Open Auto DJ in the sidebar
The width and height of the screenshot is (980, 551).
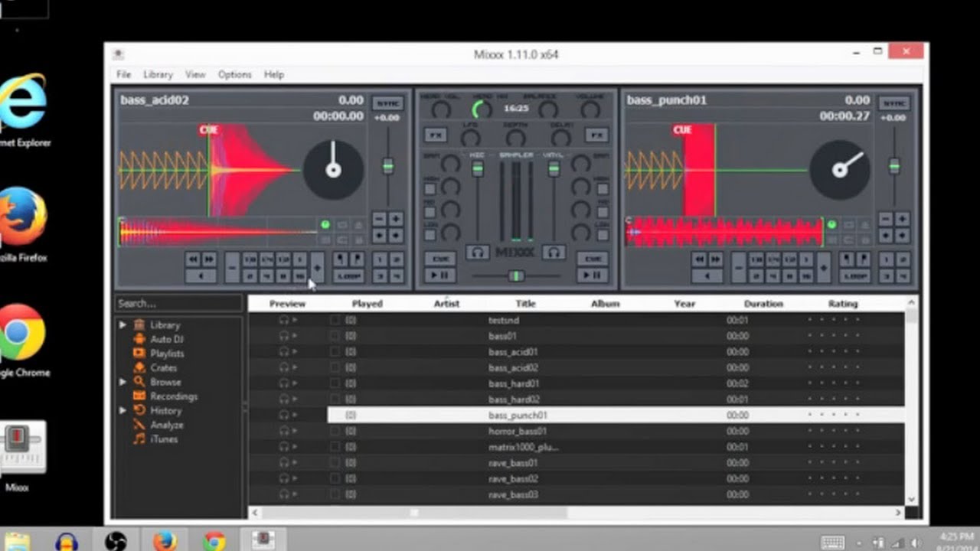pos(166,339)
